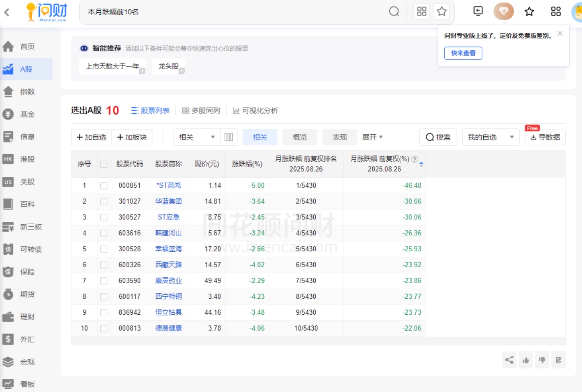Open the 我的自选 dropdown

coord(491,137)
